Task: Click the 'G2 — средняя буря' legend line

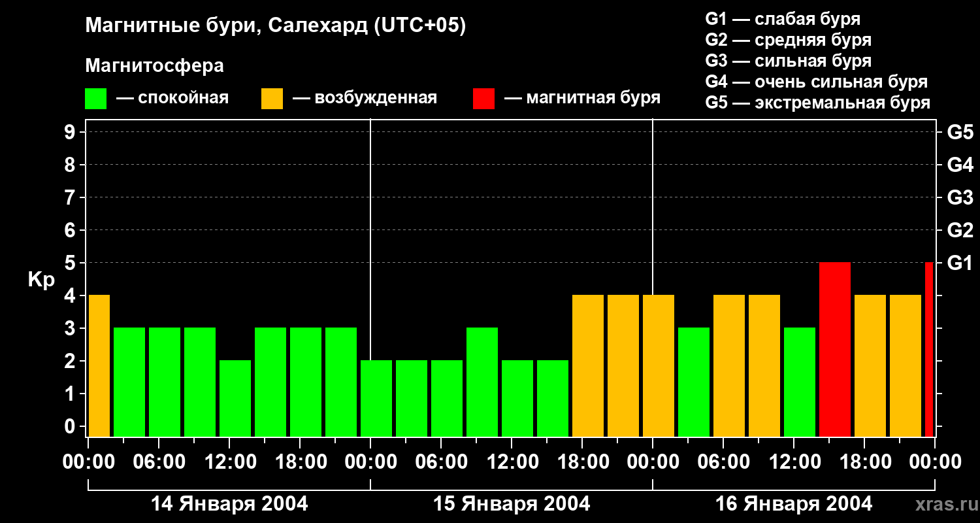Action: [789, 40]
